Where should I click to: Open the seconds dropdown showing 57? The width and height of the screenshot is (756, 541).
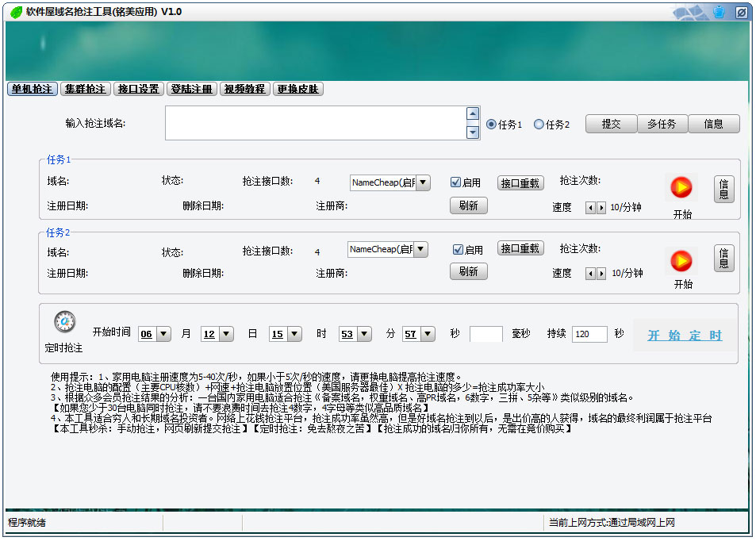(428, 334)
